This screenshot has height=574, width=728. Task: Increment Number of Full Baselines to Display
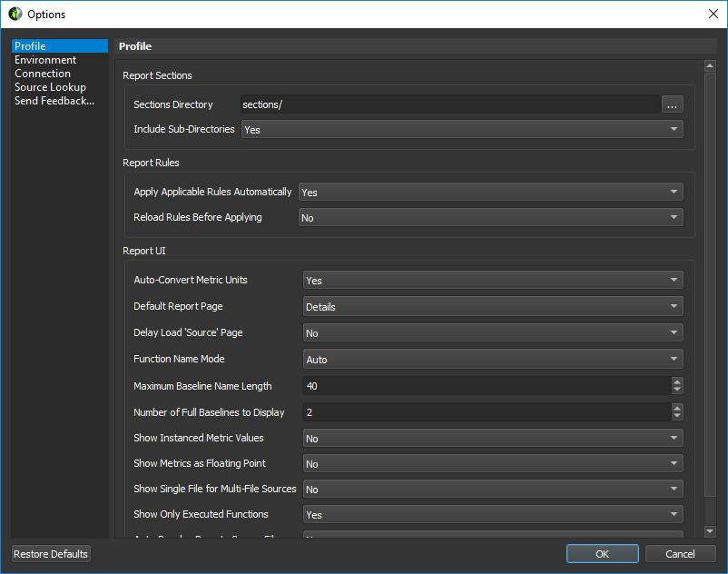(x=677, y=408)
